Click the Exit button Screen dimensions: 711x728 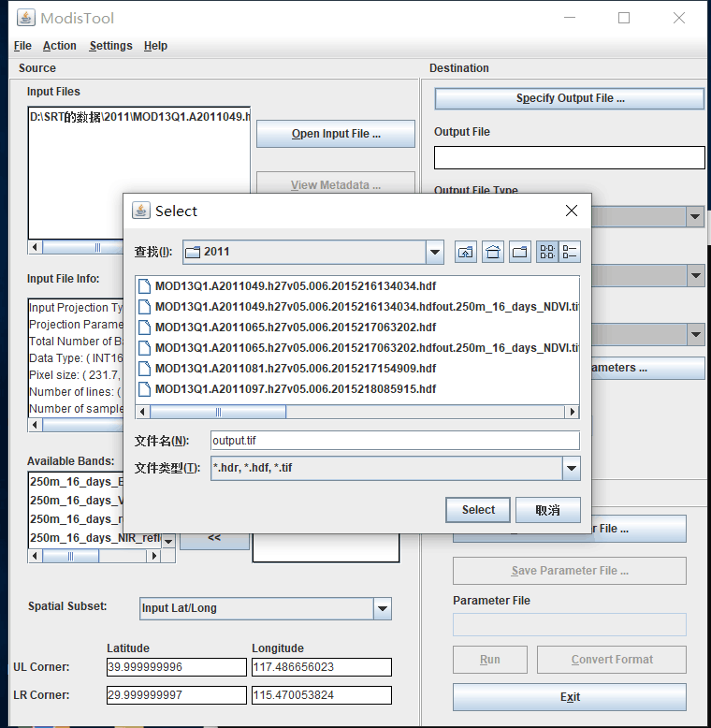click(570, 697)
